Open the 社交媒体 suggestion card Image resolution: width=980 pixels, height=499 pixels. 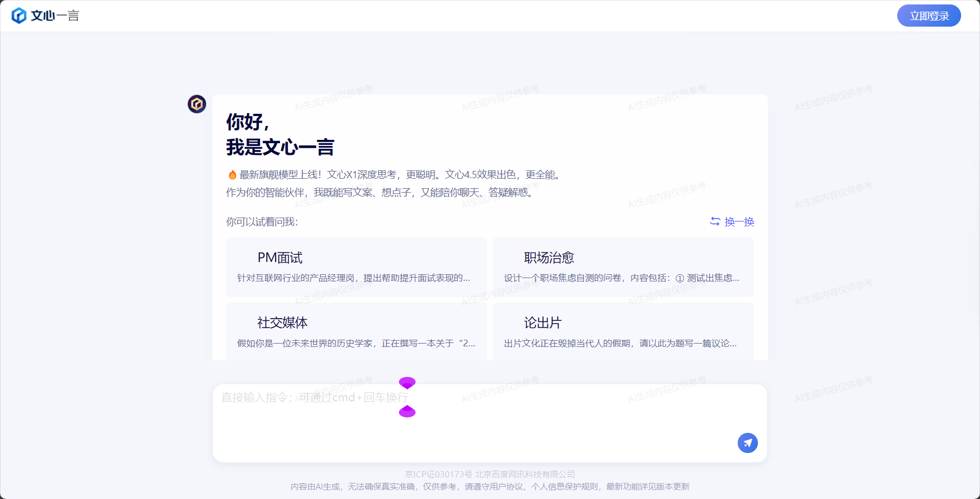[x=357, y=331]
